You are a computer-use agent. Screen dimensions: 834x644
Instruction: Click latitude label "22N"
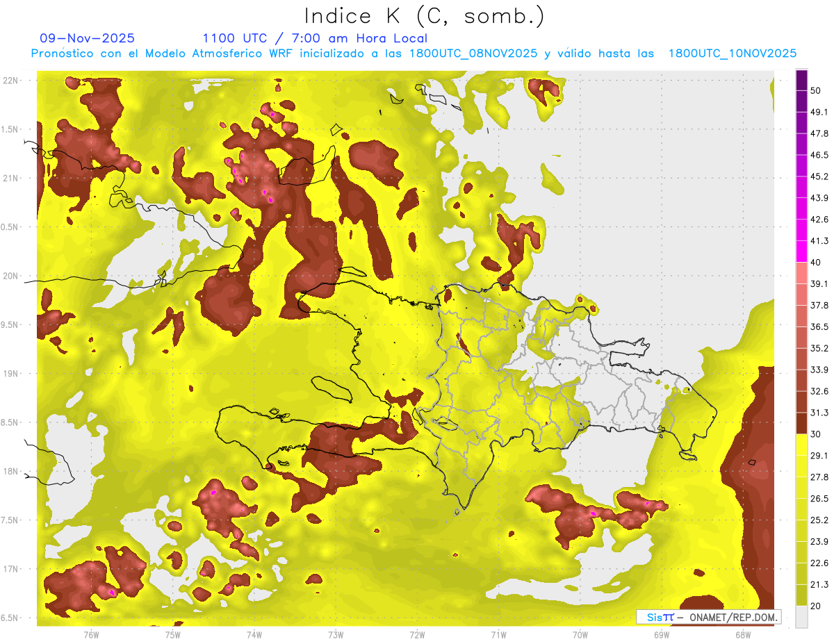click(10, 80)
